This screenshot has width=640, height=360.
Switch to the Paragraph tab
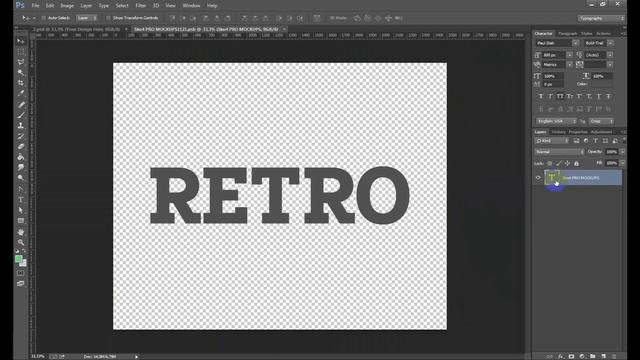tap(568, 33)
